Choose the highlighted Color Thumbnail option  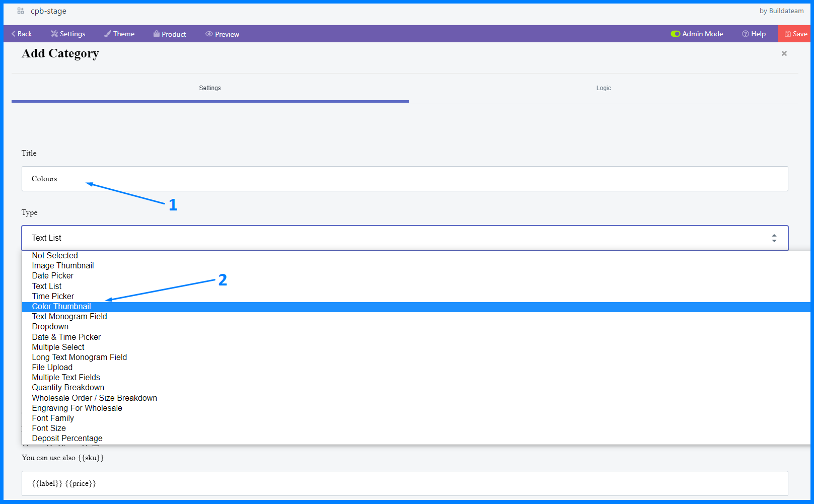(416, 307)
